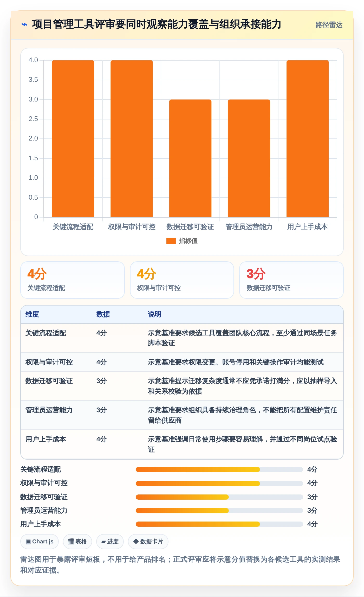Click the 数据迁移可验证 x-axis label

(x=190, y=227)
